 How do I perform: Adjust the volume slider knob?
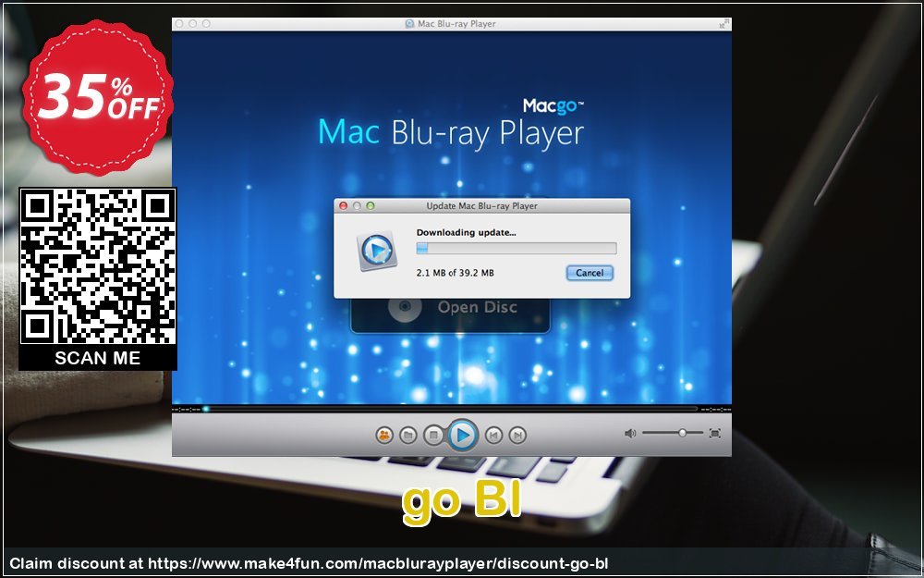pyautogui.click(x=682, y=433)
